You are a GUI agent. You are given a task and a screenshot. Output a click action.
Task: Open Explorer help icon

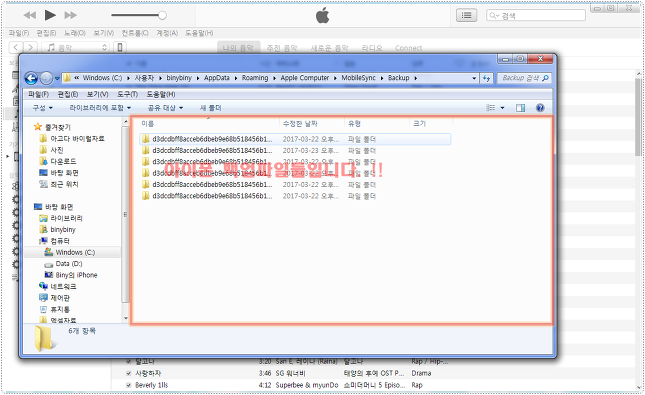pos(540,108)
